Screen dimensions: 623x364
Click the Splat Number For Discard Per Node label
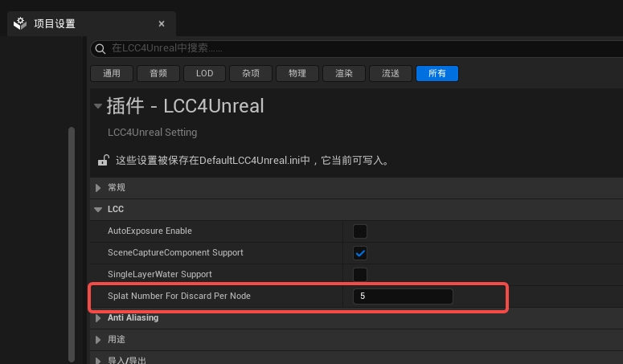pyautogui.click(x=179, y=297)
